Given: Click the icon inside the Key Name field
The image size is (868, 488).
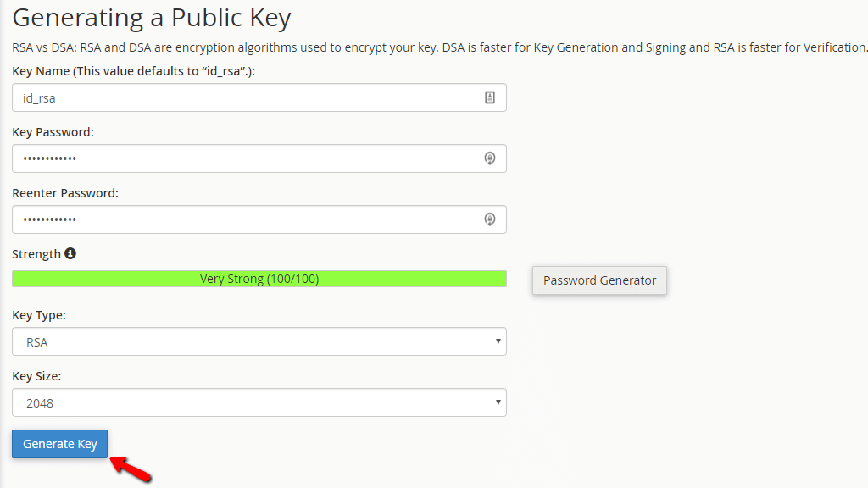Looking at the screenshot, I should click(490, 97).
